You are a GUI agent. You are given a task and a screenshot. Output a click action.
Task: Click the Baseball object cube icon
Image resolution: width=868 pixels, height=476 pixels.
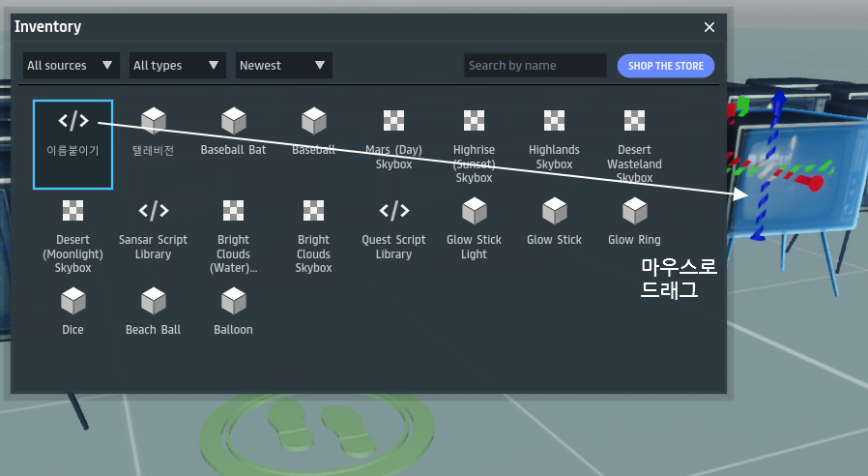(x=314, y=120)
